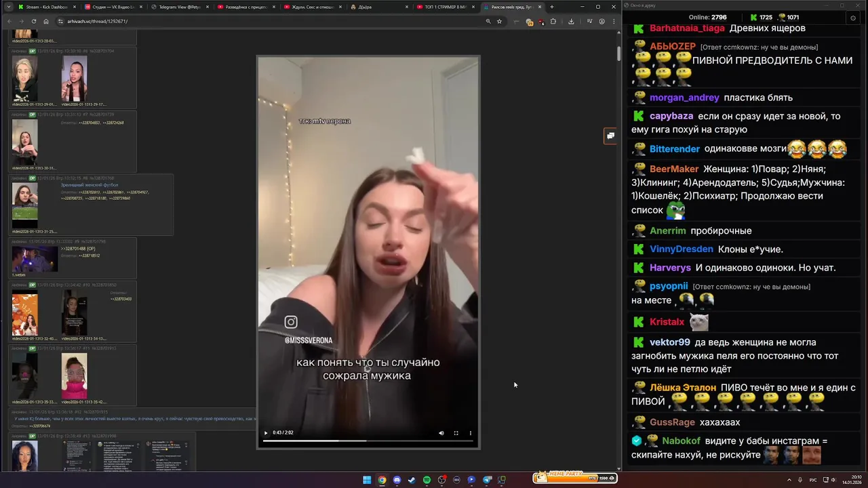Seek along the video progress bar
This screenshot has width=868, height=488.
[368, 441]
